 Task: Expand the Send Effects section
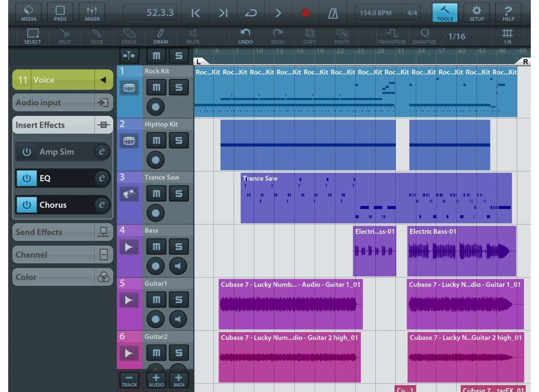point(63,232)
